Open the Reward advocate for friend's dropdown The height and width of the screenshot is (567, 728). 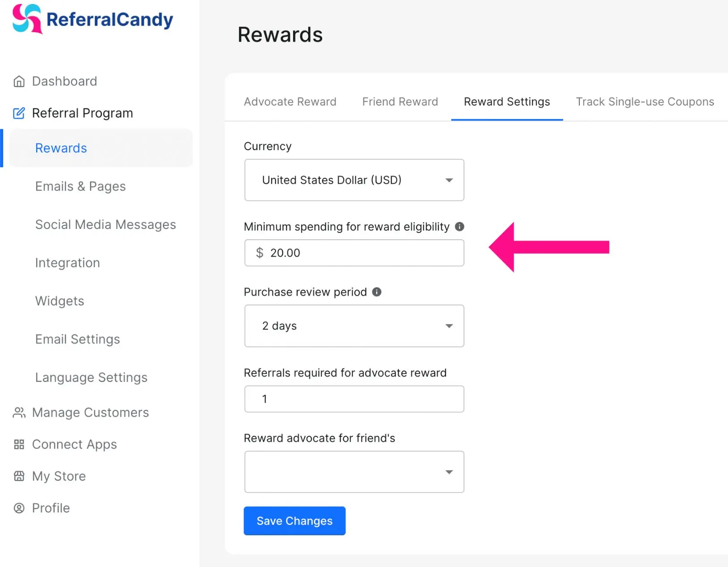(354, 472)
